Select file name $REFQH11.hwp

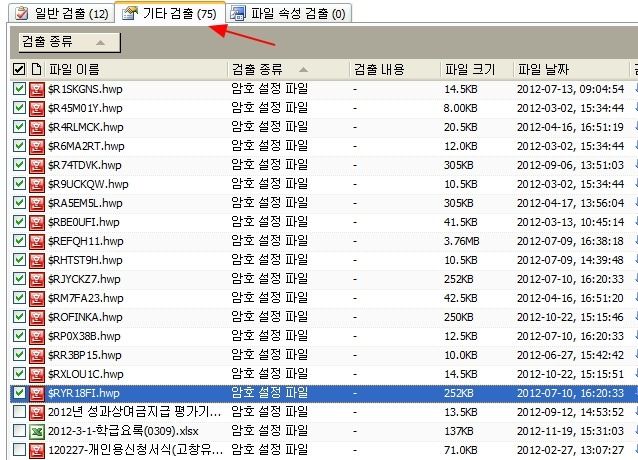coord(85,241)
